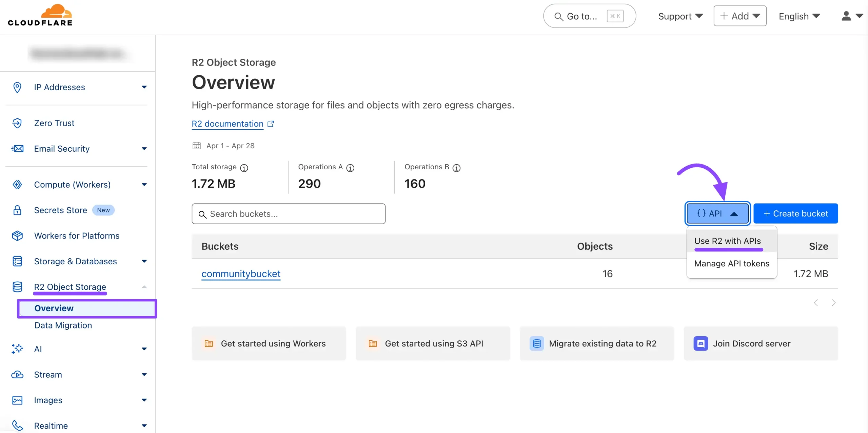Select Use R2 with APIs menu entry
This screenshot has height=433, width=868.
pyautogui.click(x=732, y=241)
